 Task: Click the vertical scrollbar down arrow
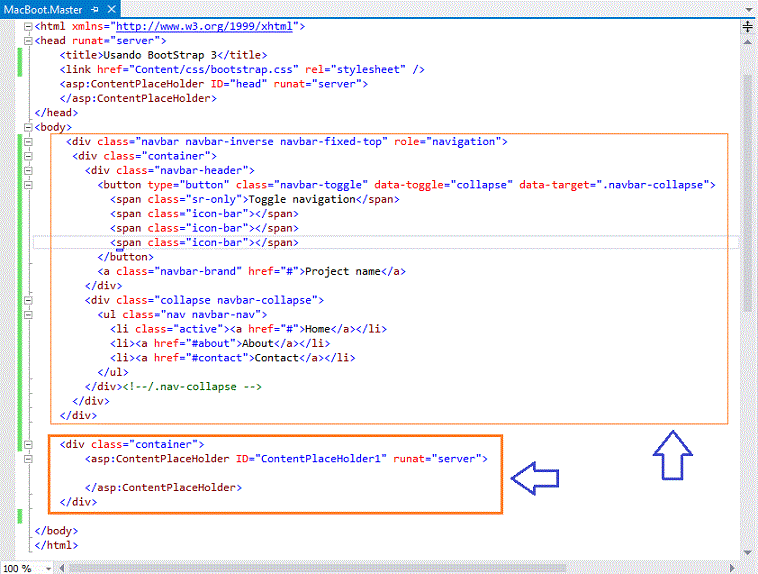pyautogui.click(x=747, y=553)
